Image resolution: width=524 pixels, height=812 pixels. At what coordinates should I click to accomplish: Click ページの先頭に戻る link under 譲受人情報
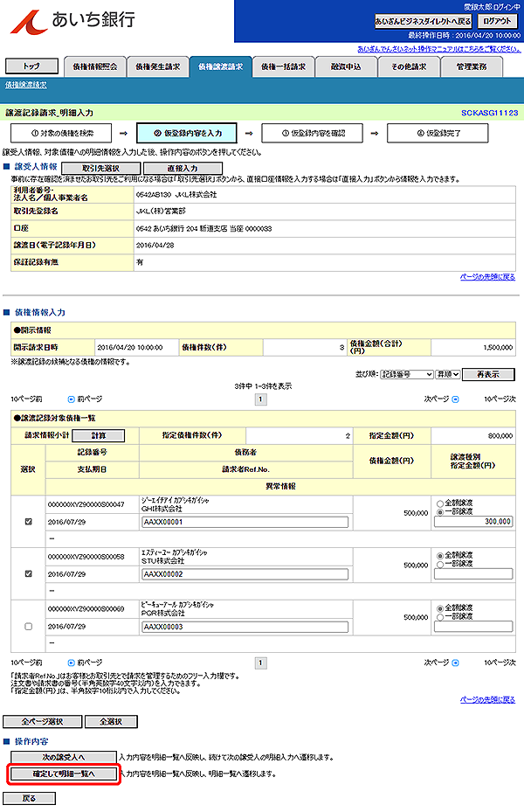[x=488, y=277]
